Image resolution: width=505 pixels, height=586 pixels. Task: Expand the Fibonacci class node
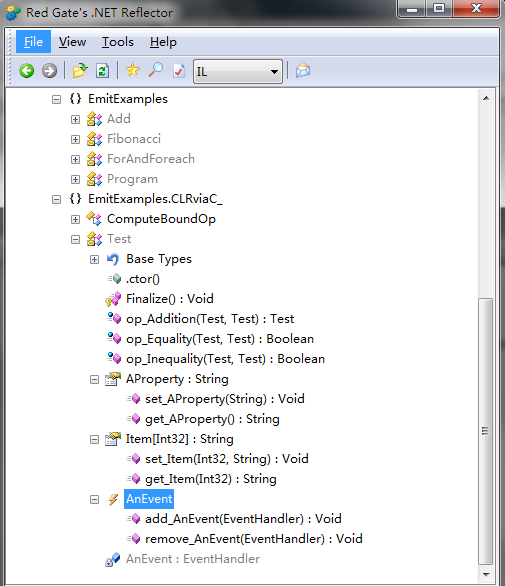point(76,139)
